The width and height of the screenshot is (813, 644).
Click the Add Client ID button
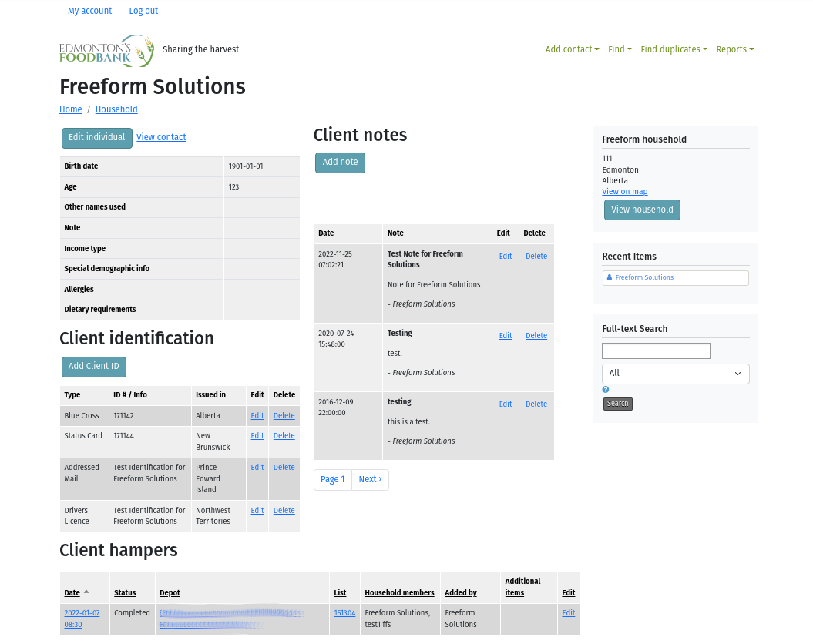coord(94,367)
